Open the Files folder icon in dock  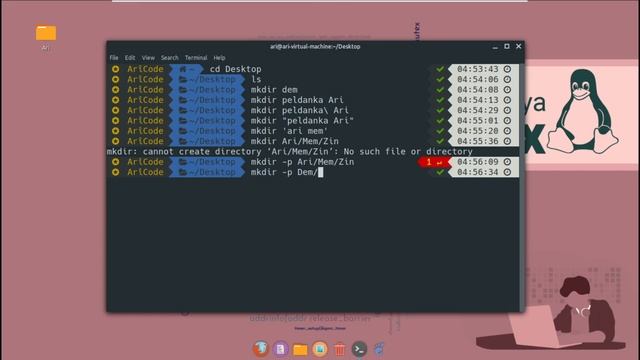300,349
